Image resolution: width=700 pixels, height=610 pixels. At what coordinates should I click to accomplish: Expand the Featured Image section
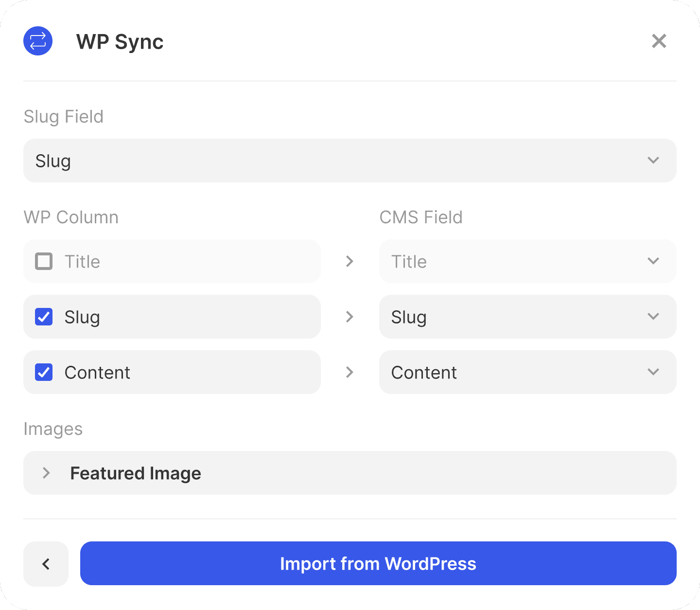pos(350,473)
